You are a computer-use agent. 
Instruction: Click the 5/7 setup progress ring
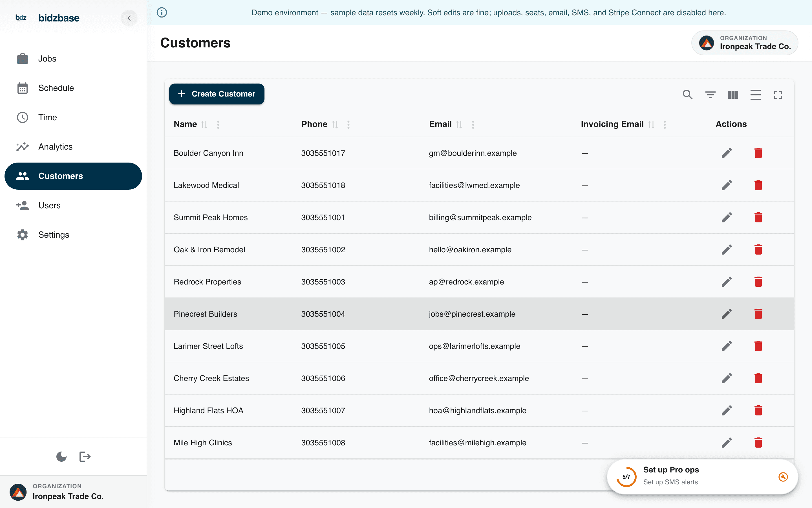[x=626, y=477]
